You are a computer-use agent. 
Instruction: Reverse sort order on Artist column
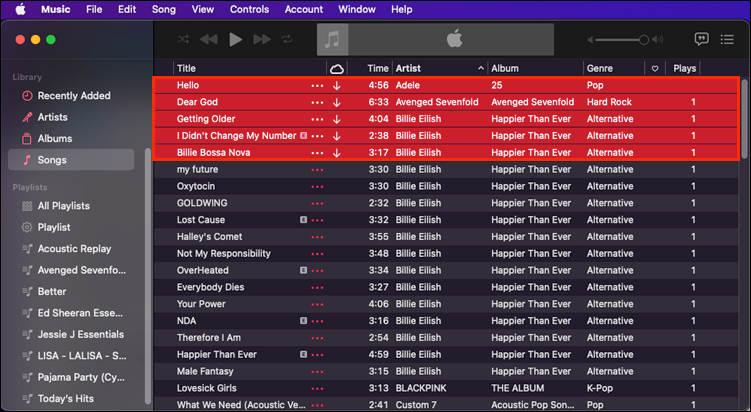[x=439, y=68]
